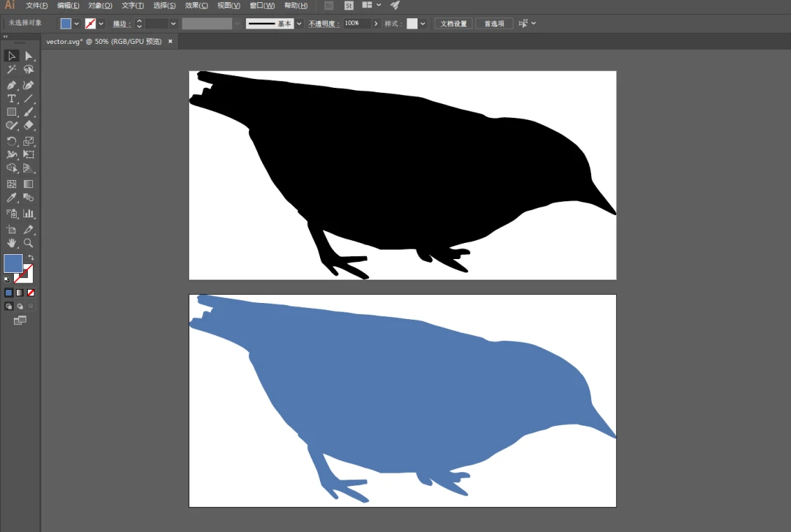The width and height of the screenshot is (791, 532).
Task: Open the 选择(S) menu
Action: tap(165, 6)
